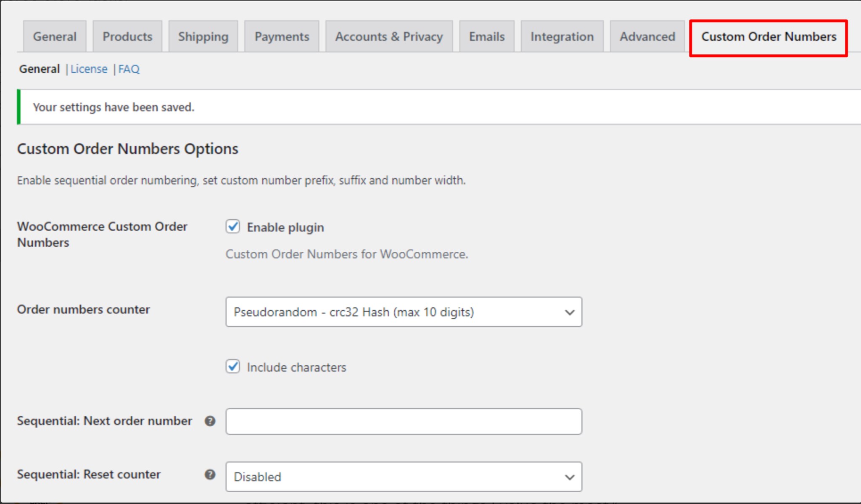Switch to the Payments tab
The image size is (861, 504).
point(281,36)
